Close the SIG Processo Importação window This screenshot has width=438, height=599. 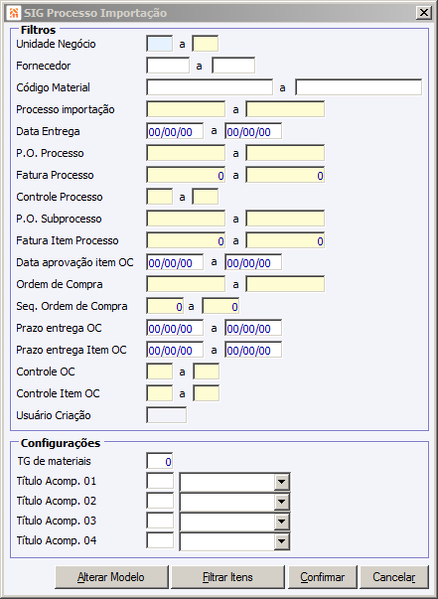pyautogui.click(x=424, y=13)
